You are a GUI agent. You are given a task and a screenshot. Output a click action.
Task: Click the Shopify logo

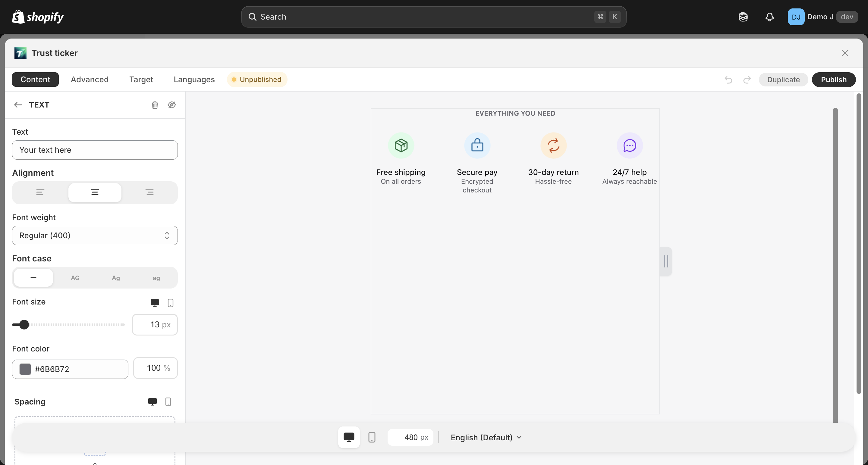[x=38, y=17]
